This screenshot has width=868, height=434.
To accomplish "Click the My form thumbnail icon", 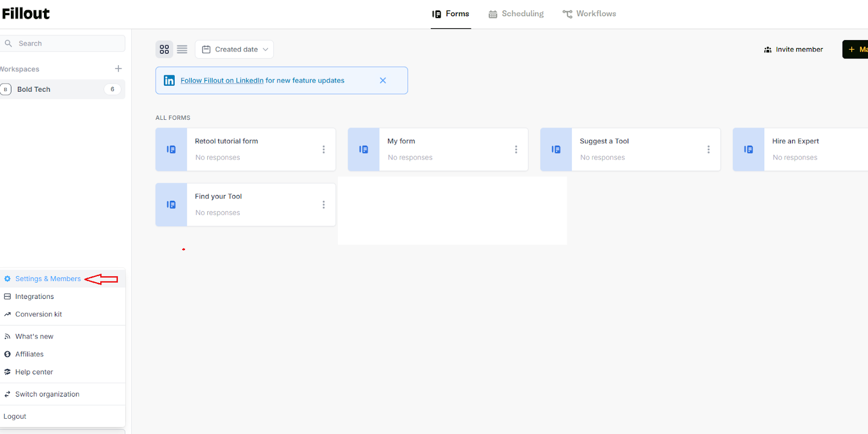I will click(x=363, y=150).
